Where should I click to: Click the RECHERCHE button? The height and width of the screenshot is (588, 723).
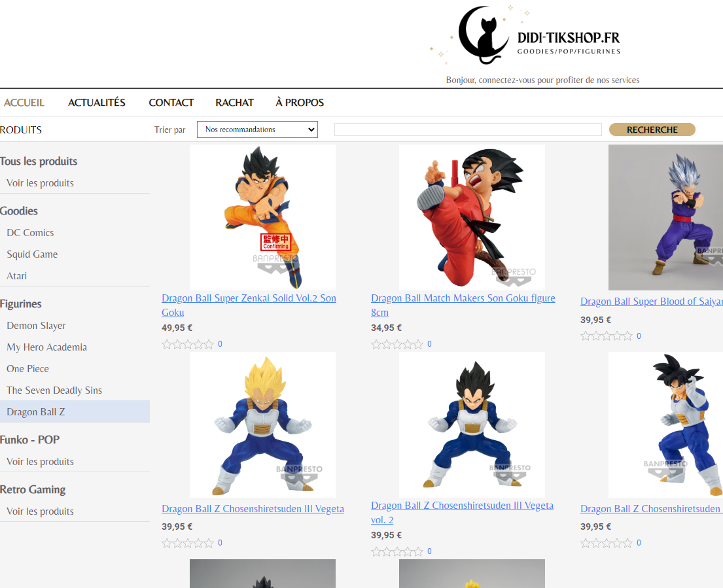(x=652, y=130)
